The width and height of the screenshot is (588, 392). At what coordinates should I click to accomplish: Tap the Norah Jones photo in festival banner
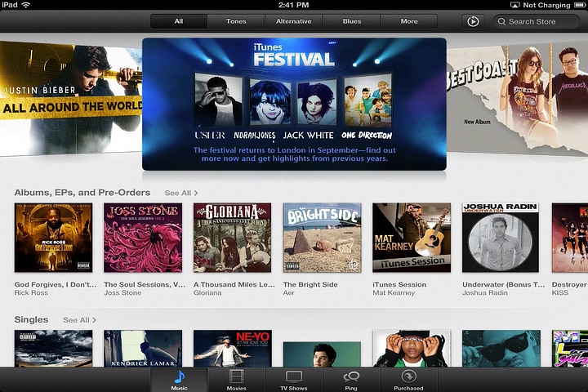coord(270,102)
